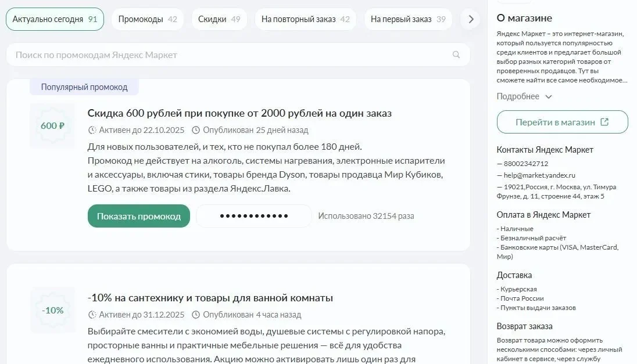The image size is (637, 364).
Task: Click the 'Популярный промокод' label
Action: click(x=84, y=87)
